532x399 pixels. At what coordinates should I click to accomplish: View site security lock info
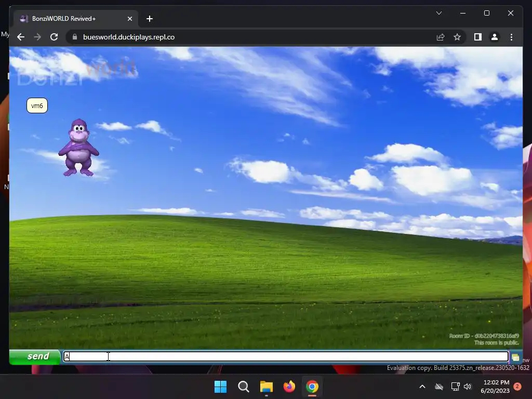[x=75, y=37]
